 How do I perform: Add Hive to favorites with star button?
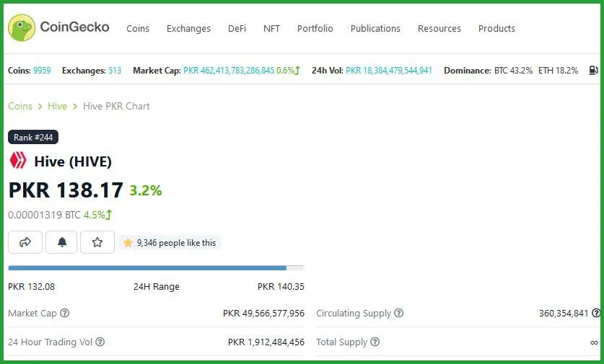click(97, 242)
